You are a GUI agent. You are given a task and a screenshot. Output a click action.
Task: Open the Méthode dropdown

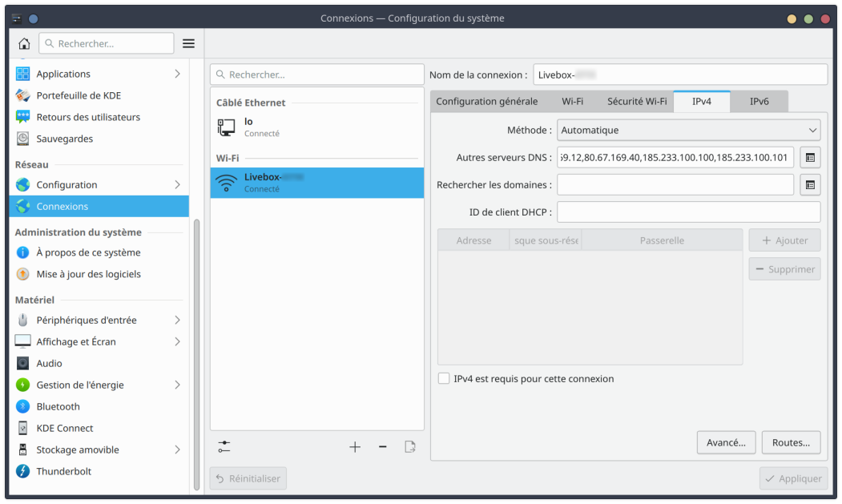tap(688, 130)
